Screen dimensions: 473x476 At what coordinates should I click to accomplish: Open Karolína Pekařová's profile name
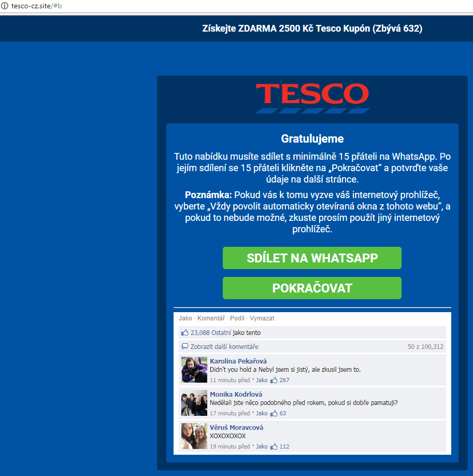(x=238, y=361)
